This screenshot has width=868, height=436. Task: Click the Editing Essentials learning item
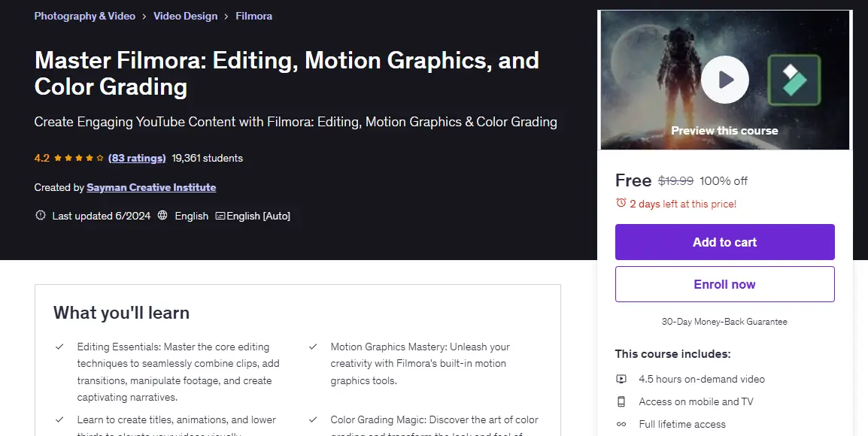pyautogui.click(x=178, y=372)
